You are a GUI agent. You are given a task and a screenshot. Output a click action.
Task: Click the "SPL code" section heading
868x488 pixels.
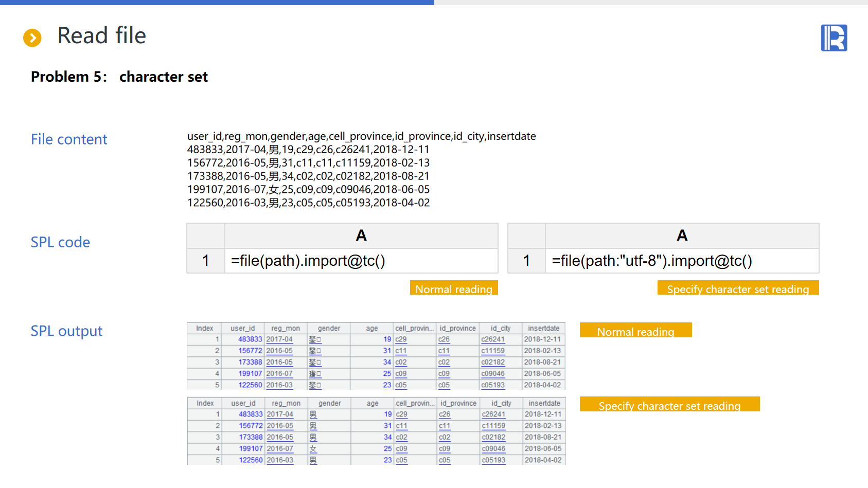(x=60, y=242)
